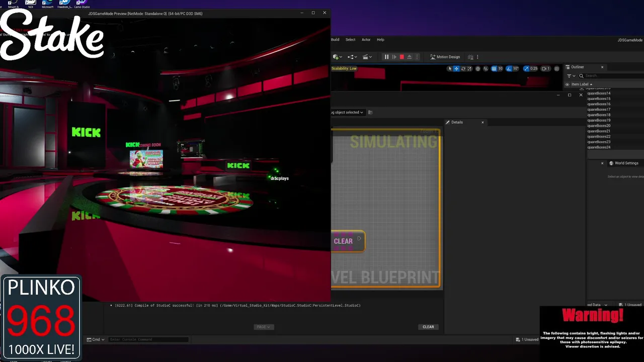The height and width of the screenshot is (362, 644).
Task: Click the Motion Design button
Action: (445, 57)
